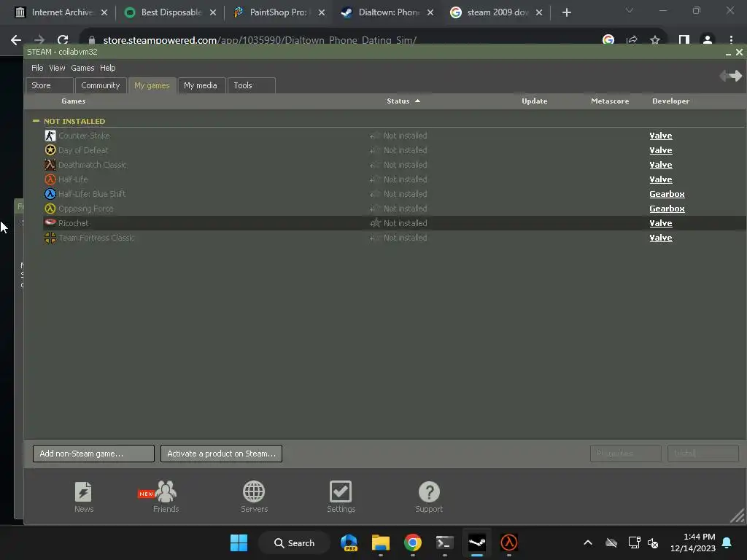The width and height of the screenshot is (747, 560).
Task: Toggle favorite star for Opposing Force
Action: point(376,209)
